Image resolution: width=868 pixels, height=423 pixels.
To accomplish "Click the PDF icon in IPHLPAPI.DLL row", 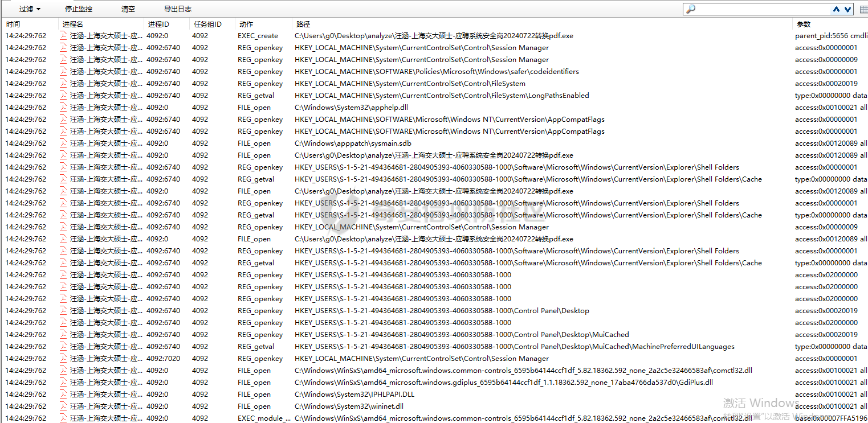I will coord(64,394).
